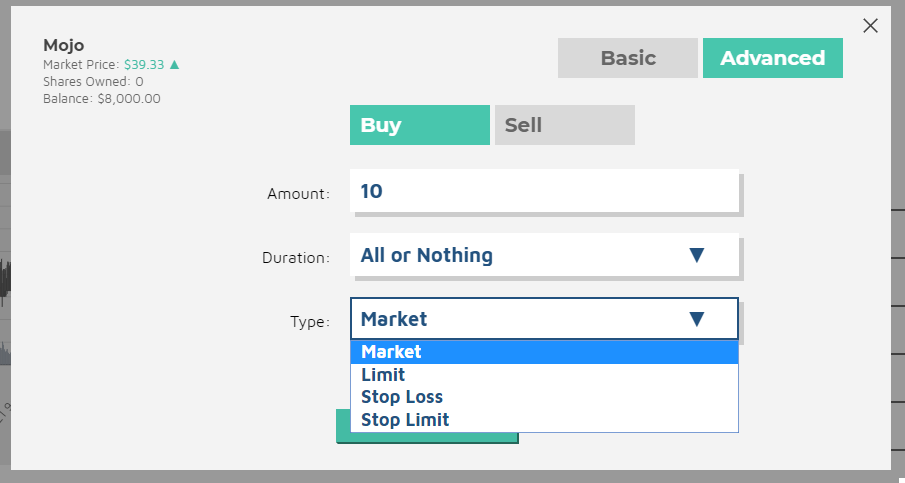Click the Shares Owned text

pyautogui.click(x=93, y=82)
